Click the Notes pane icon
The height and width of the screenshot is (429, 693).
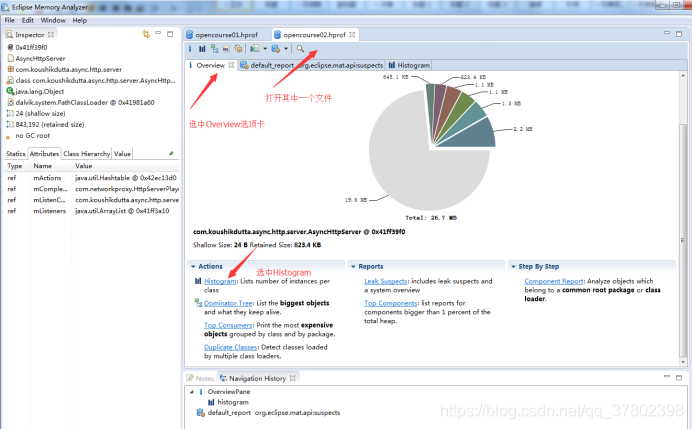coord(190,378)
